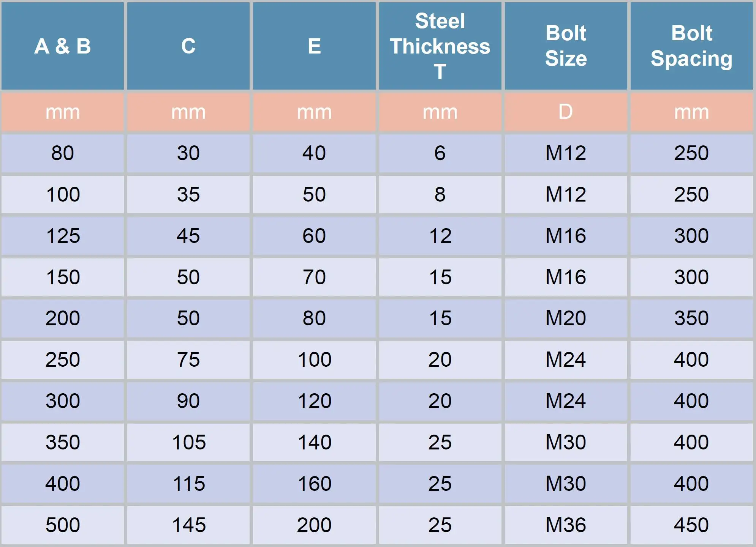Viewport: 756px width, 547px height.
Task: Click the 'A & B' column header
Action: click(63, 46)
